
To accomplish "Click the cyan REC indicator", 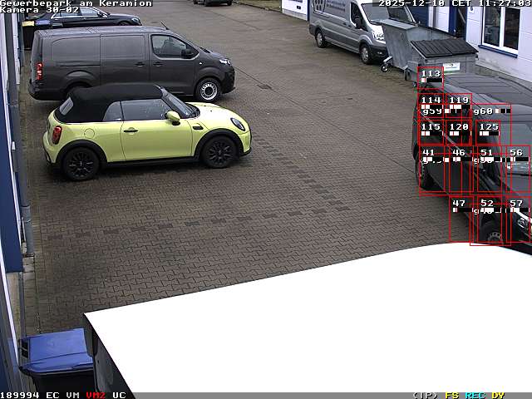I will click(x=475, y=395).
